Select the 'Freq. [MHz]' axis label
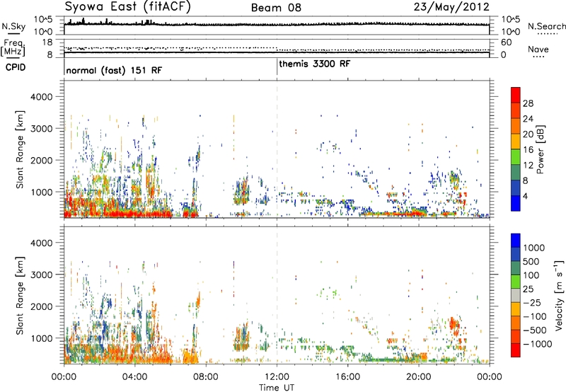This screenshot has width=566, height=392. coord(13,48)
